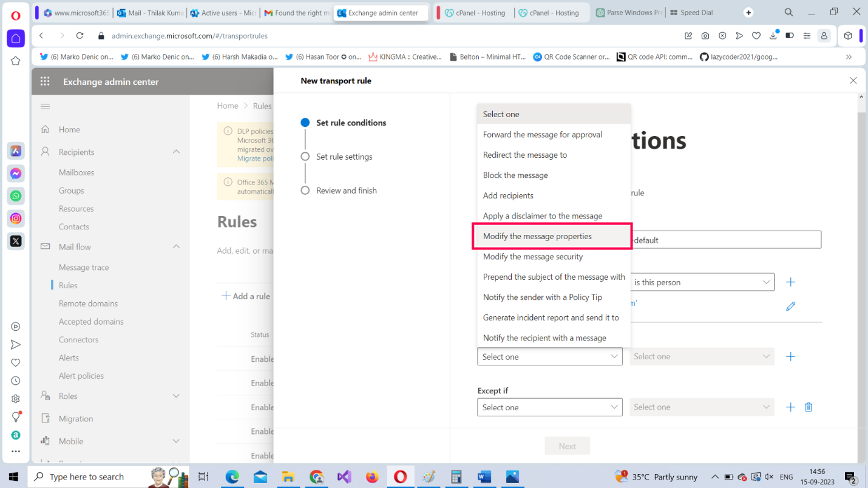Image resolution: width=868 pixels, height=488 pixels.
Task: Click the plus icon next to 'is this person'
Action: coord(790,282)
